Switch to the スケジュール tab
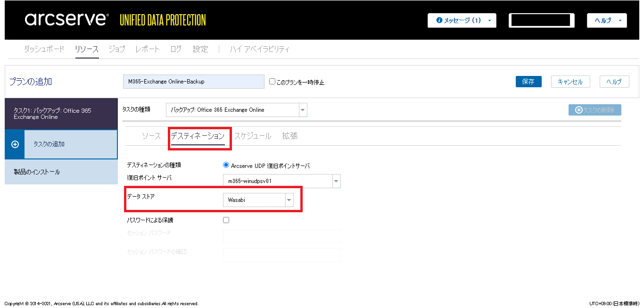Screen dimensions: 644x308 (253, 136)
